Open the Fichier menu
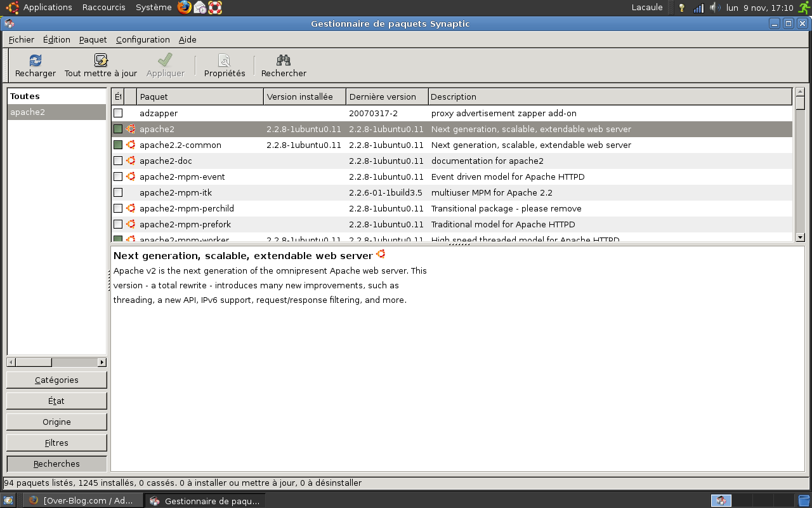The height and width of the screenshot is (508, 812). (x=22, y=39)
